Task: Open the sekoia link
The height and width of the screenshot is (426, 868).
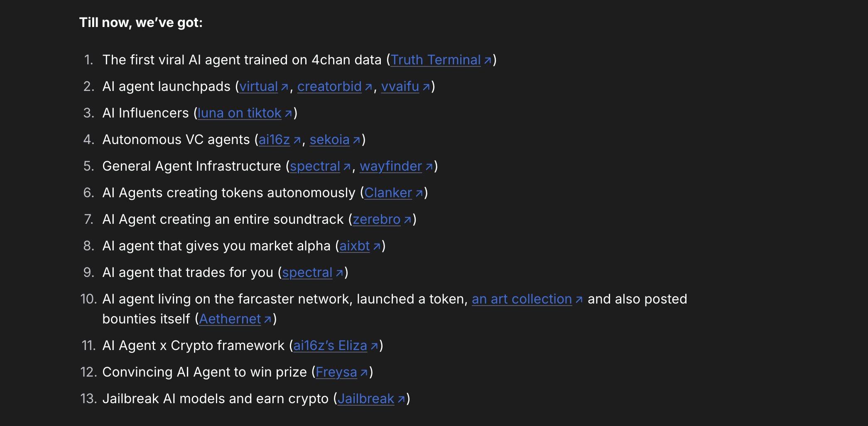Action: (329, 140)
